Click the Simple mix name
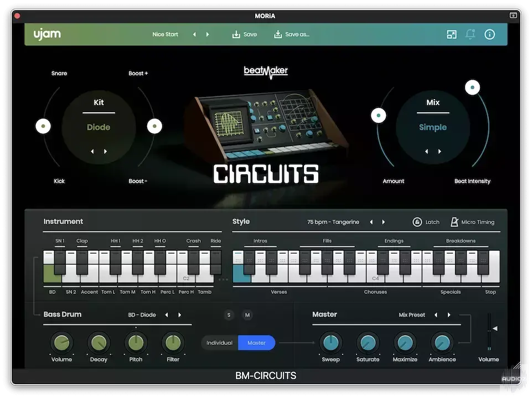Screen dimensions: 532x398 tap(432, 127)
